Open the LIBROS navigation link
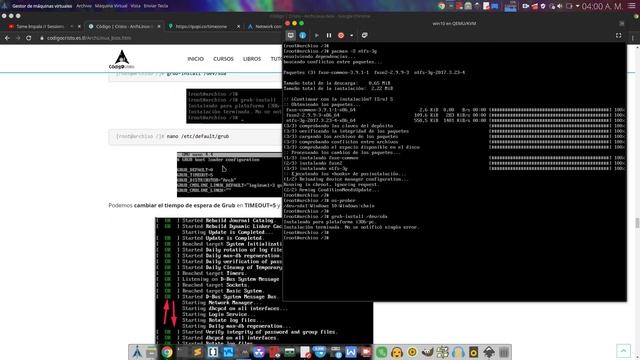 pyautogui.click(x=252, y=59)
